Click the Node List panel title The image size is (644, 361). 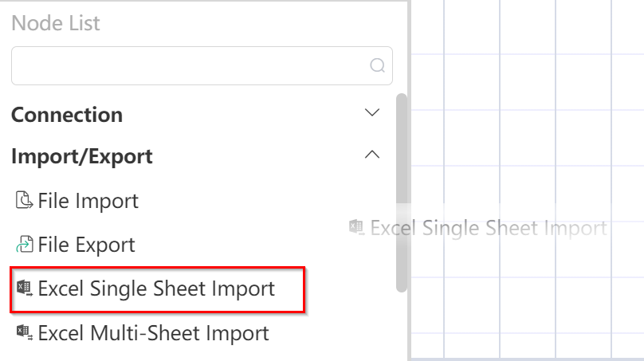coord(56,23)
